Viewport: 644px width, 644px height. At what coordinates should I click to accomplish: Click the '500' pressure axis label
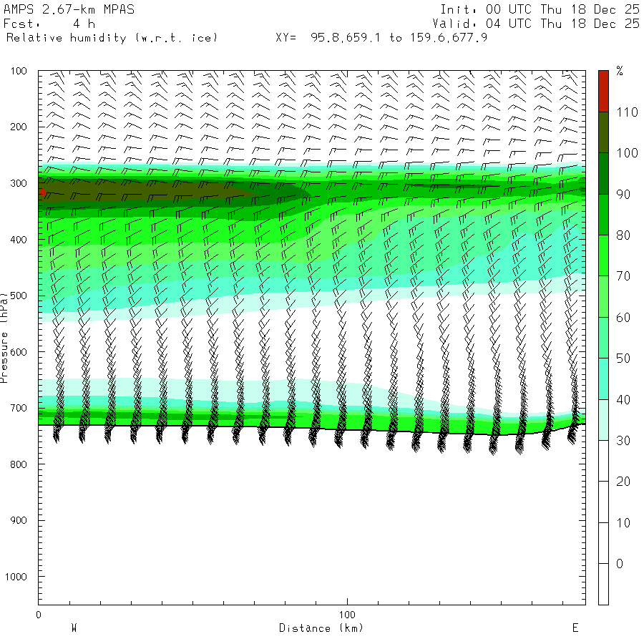[19, 296]
